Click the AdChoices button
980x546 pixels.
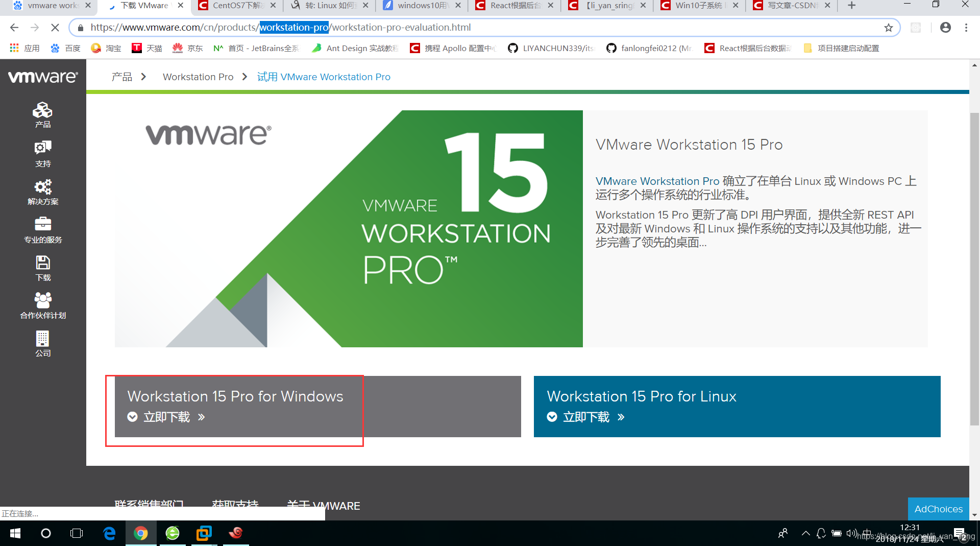938,509
